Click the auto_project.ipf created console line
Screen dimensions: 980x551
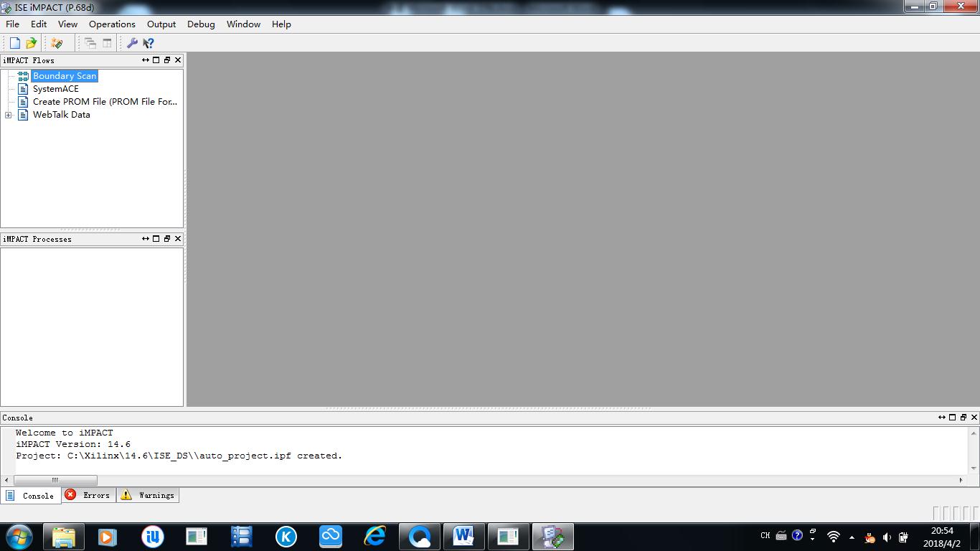point(179,456)
